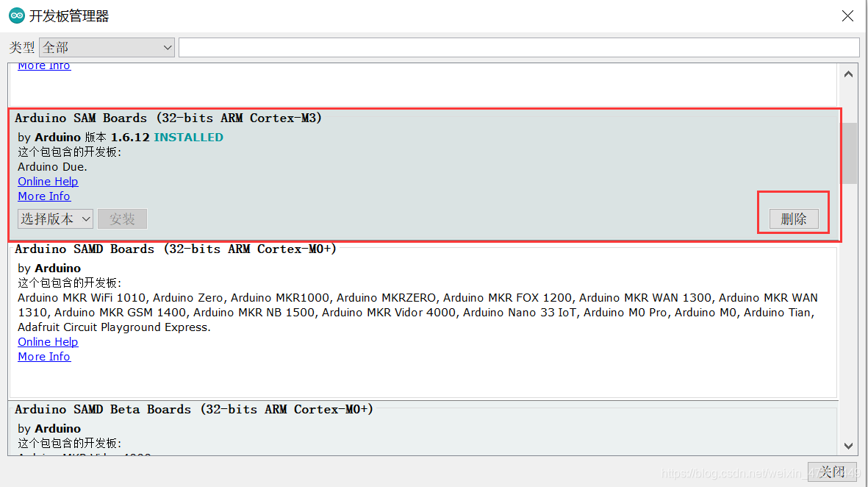Click the 开发板管理器 window title text
This screenshot has width=868, height=487.
69,16
